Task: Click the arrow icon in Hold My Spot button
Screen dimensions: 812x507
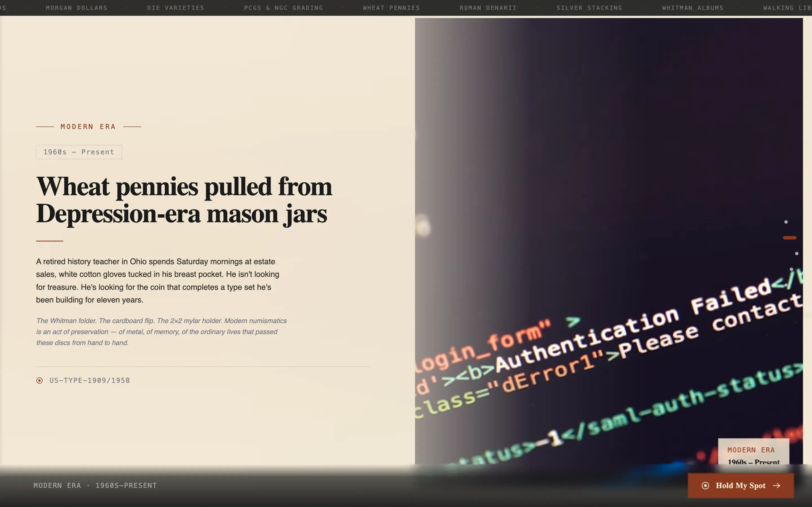Action: point(777,486)
